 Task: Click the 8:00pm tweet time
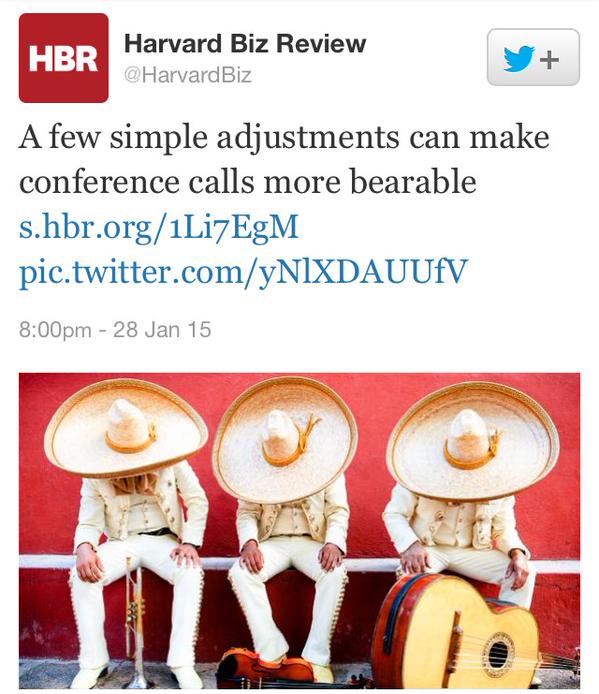tap(55, 330)
